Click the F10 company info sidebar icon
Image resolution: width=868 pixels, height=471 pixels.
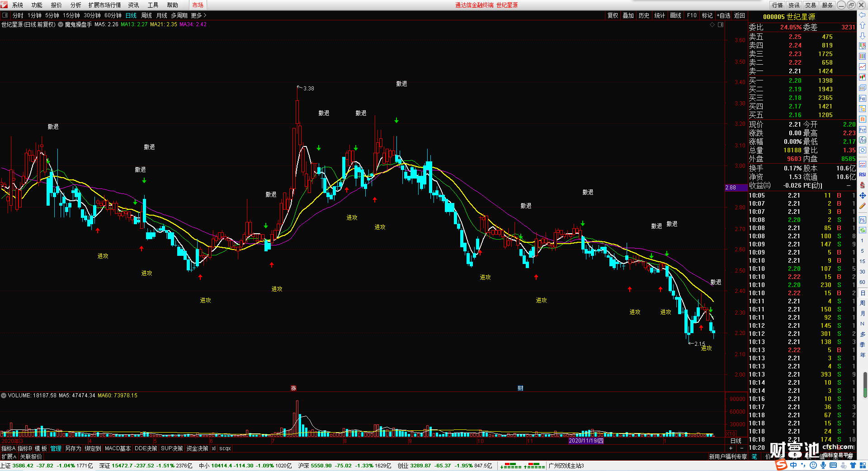pyautogui.click(x=863, y=98)
